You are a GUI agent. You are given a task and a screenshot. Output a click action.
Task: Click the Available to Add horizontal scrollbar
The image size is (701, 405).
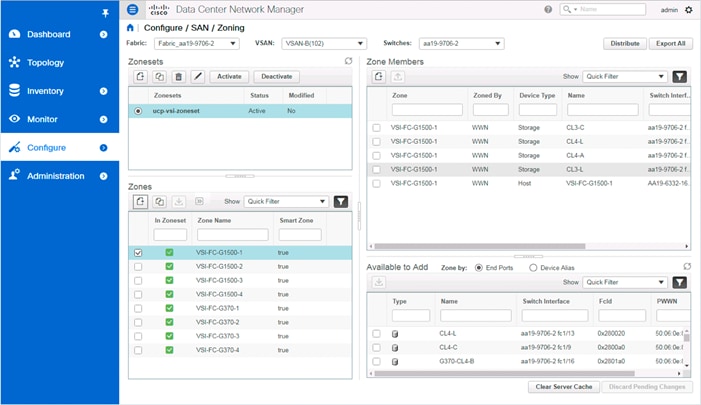[x=504, y=373]
